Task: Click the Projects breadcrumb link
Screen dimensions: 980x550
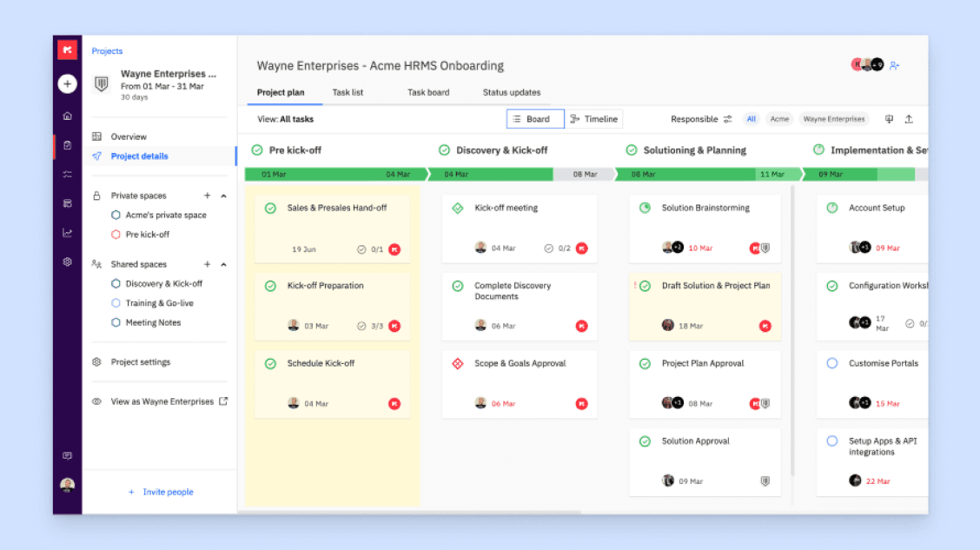Action: point(107,51)
